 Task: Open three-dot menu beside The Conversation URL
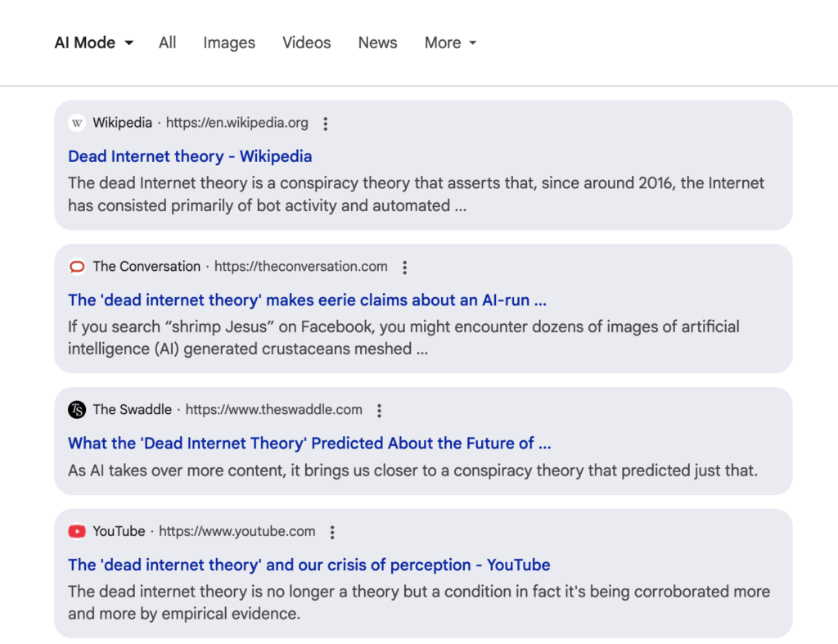[x=404, y=267]
